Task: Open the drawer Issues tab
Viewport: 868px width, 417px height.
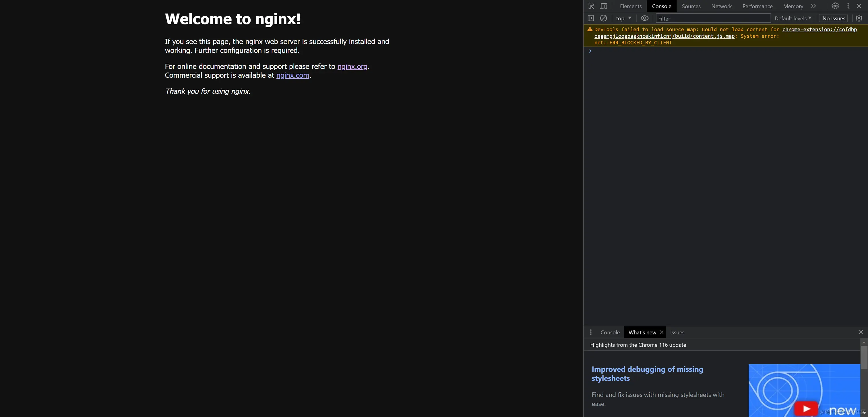Action: point(677,332)
